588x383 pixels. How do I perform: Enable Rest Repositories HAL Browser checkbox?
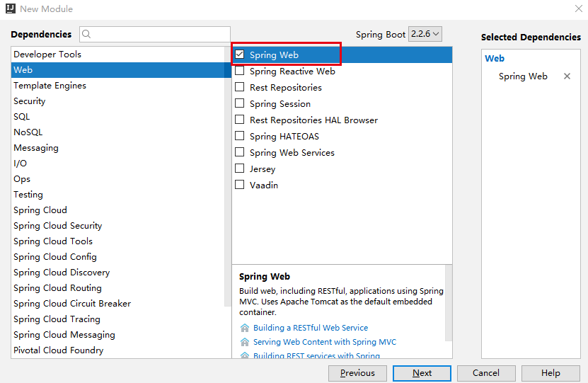pyautogui.click(x=240, y=119)
